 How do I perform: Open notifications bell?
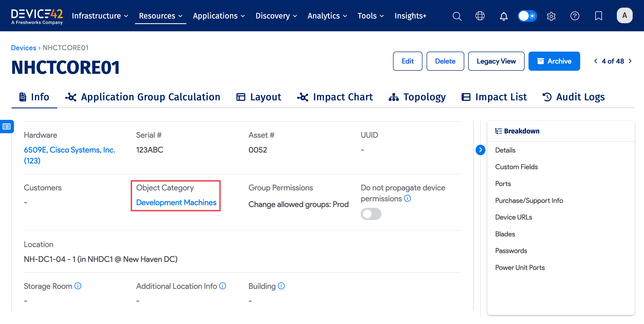pyautogui.click(x=504, y=16)
